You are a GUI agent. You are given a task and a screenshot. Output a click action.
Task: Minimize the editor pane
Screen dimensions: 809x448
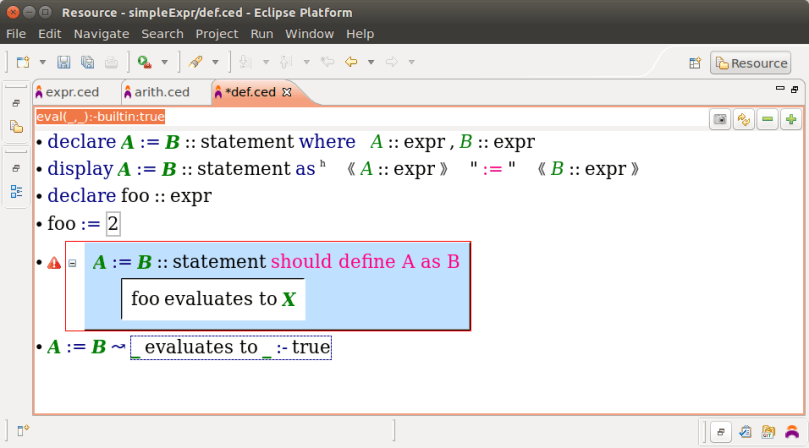click(x=766, y=89)
